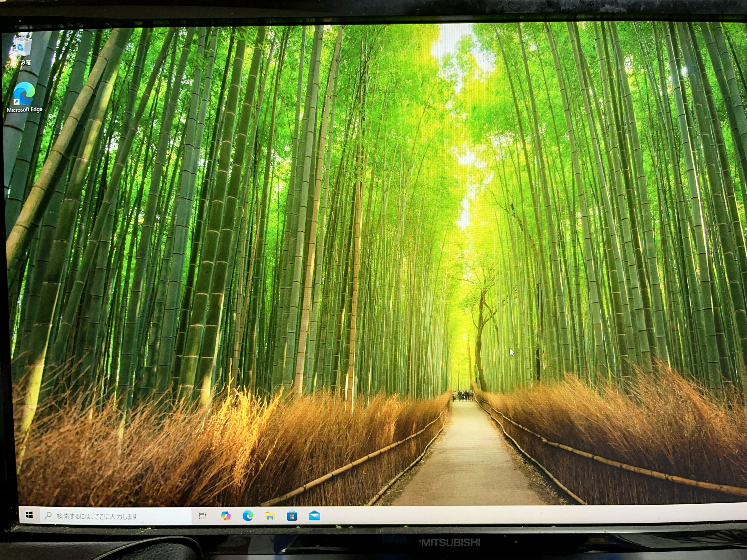
Task: Select the Microsoft Edge desktop shortcut icon
Action: tap(24, 94)
